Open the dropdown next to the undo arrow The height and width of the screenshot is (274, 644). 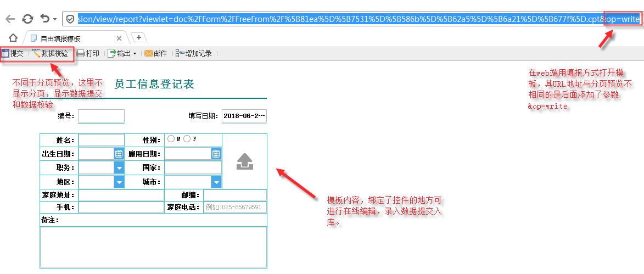55,19
